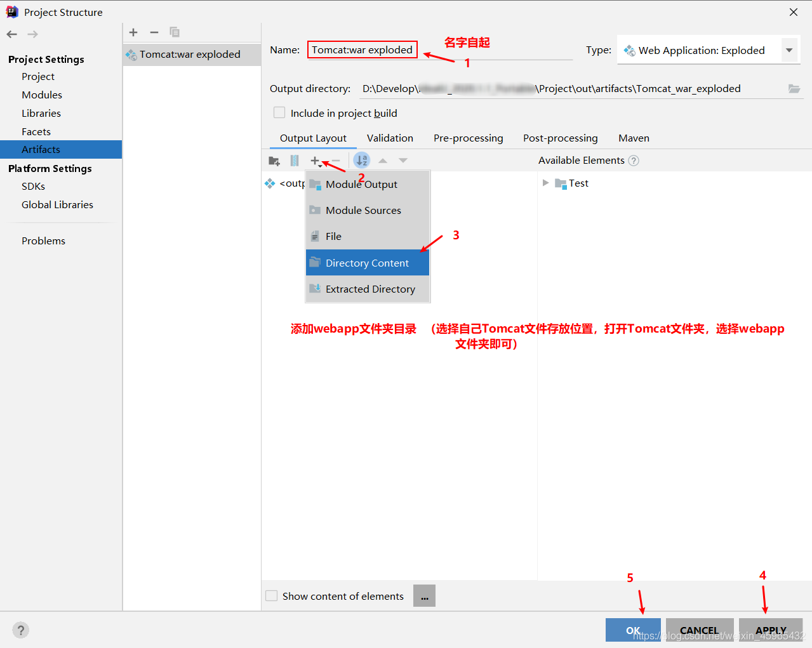Click the create archive icon in Output Layout toolbar
The height and width of the screenshot is (648, 812).
tap(294, 161)
